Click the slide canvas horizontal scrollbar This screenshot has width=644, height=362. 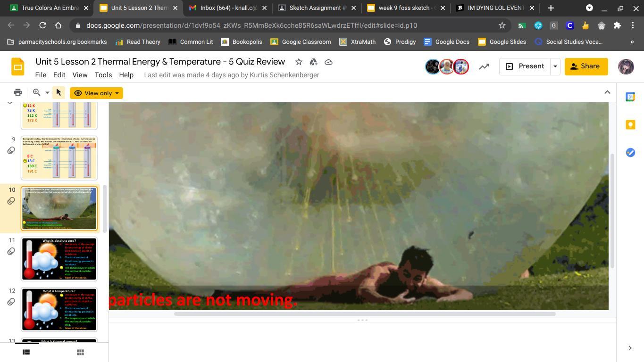click(365, 314)
